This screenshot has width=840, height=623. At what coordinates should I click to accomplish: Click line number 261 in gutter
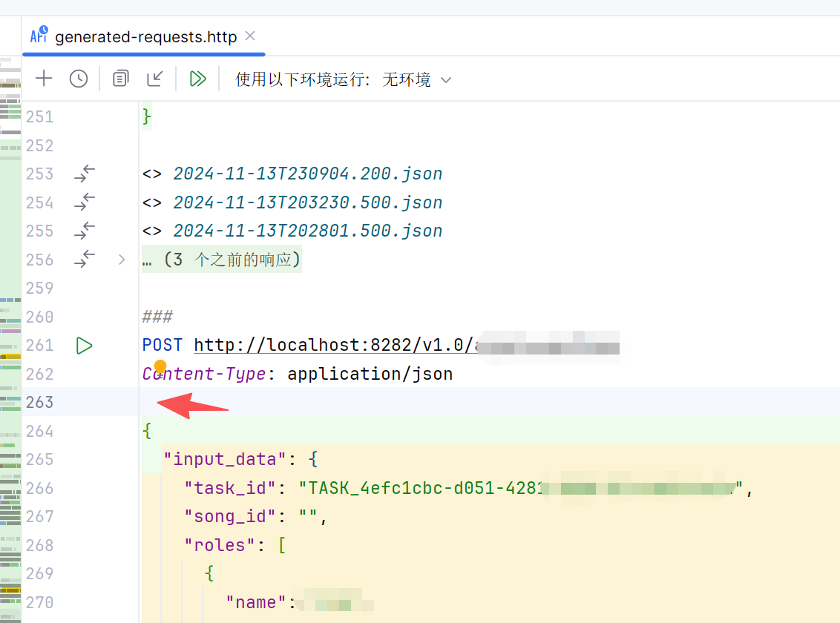[39, 345]
